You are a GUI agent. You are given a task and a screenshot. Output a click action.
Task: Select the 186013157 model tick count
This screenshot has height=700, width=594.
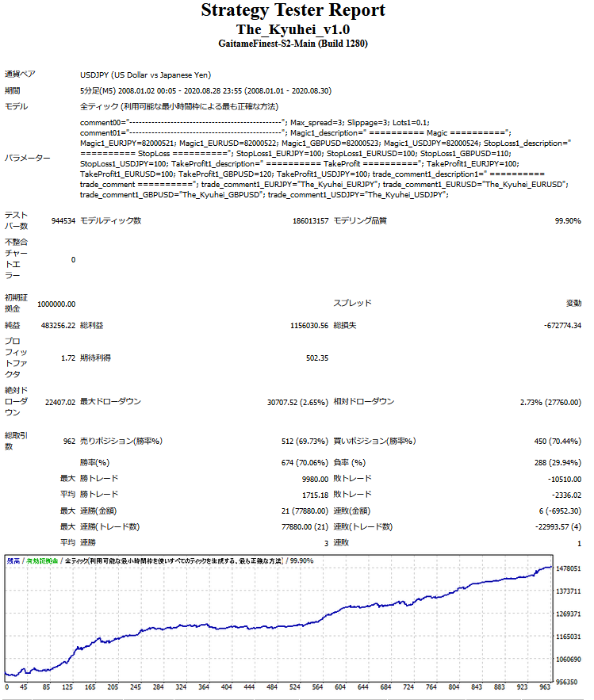pyautogui.click(x=310, y=220)
